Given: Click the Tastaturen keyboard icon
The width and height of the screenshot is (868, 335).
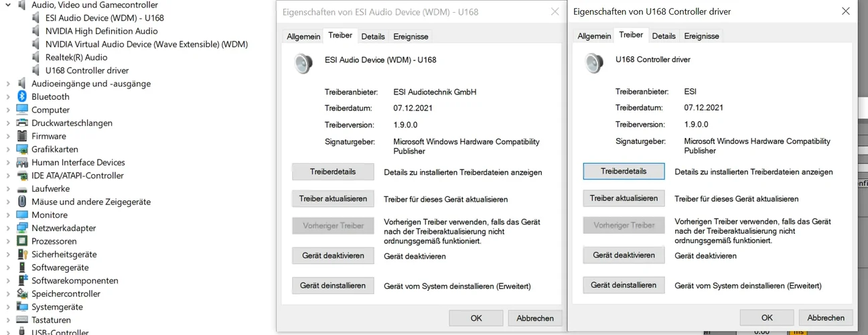Looking at the screenshot, I should pyautogui.click(x=22, y=320).
